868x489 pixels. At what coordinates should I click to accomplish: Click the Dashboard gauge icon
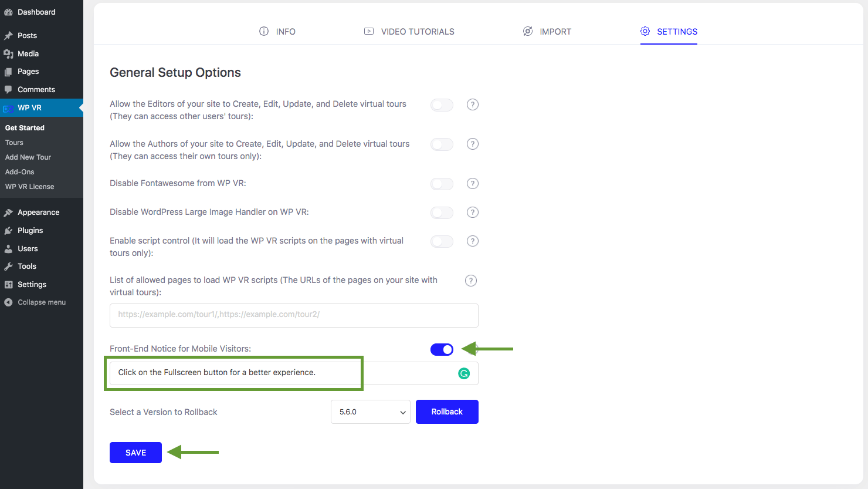click(x=8, y=12)
